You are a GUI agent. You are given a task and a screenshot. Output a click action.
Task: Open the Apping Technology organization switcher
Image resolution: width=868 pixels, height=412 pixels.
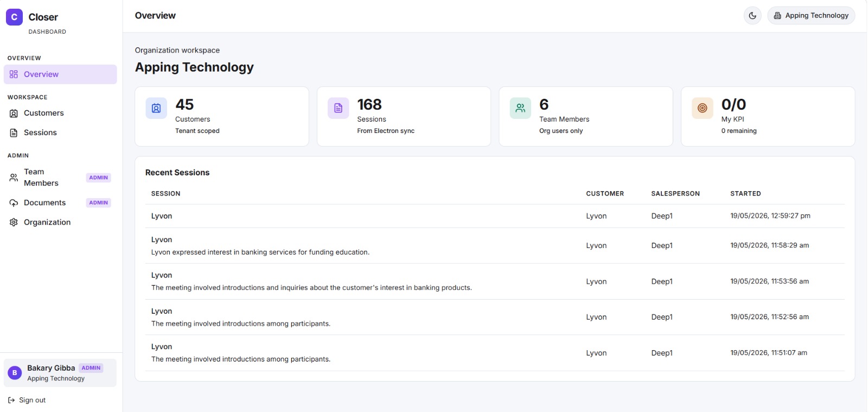pyautogui.click(x=811, y=16)
